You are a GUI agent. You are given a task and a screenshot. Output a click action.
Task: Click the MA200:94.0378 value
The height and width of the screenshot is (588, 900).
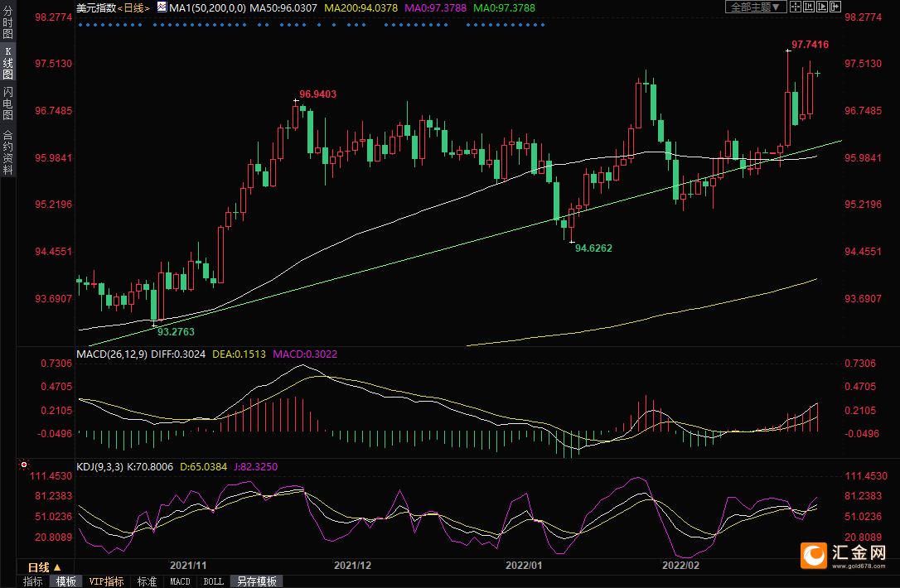361,8
